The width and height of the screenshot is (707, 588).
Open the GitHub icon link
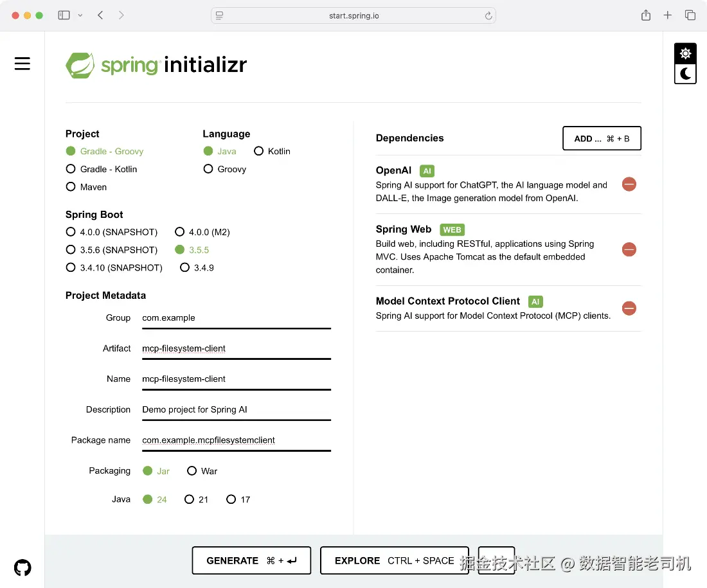point(22,567)
